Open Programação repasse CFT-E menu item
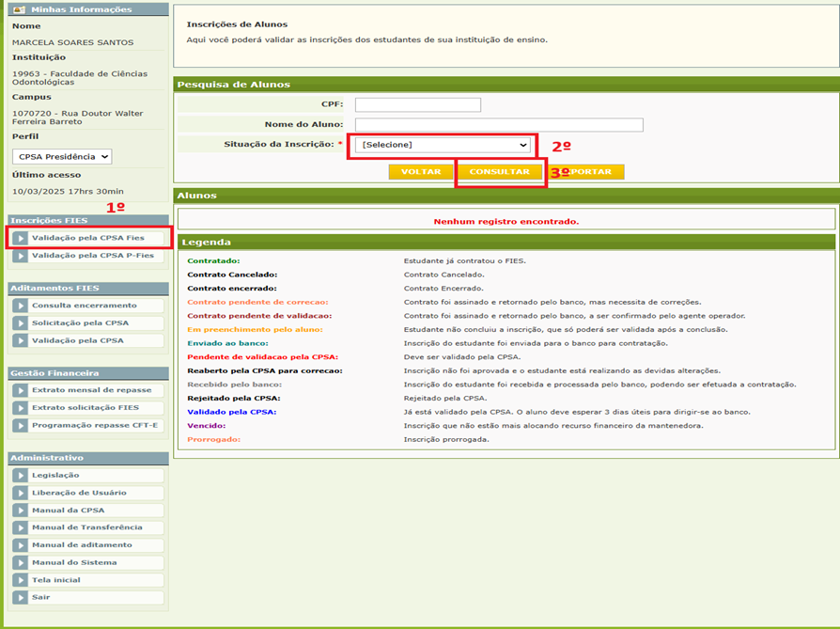Image resolution: width=840 pixels, height=629 pixels. [94, 426]
